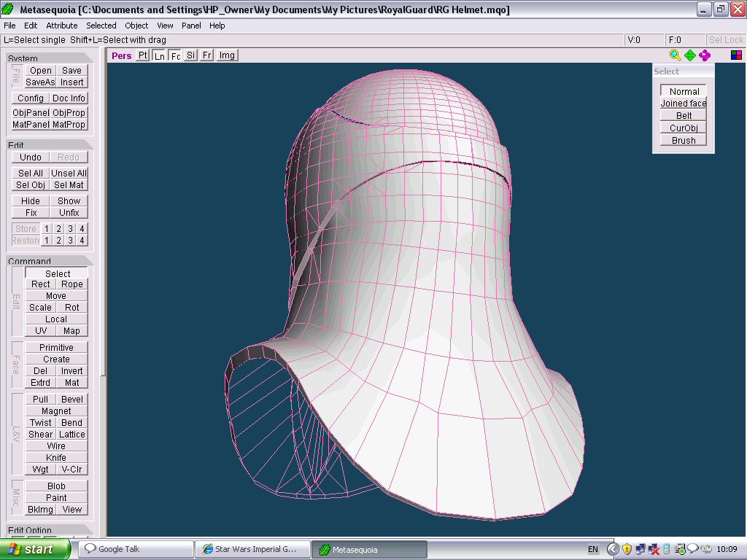Open the Panel menu
Viewport: 747px width, 560px height.
click(x=191, y=26)
